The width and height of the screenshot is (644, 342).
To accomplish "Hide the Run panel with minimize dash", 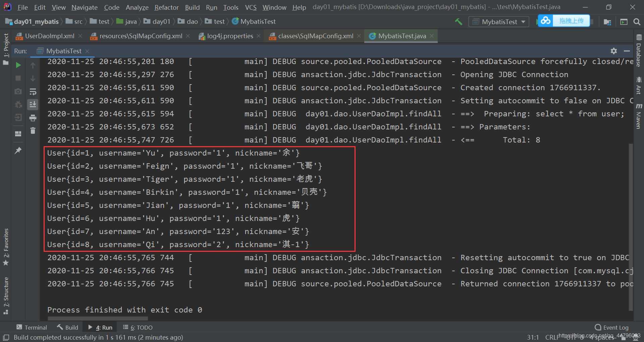I will pyautogui.click(x=627, y=51).
